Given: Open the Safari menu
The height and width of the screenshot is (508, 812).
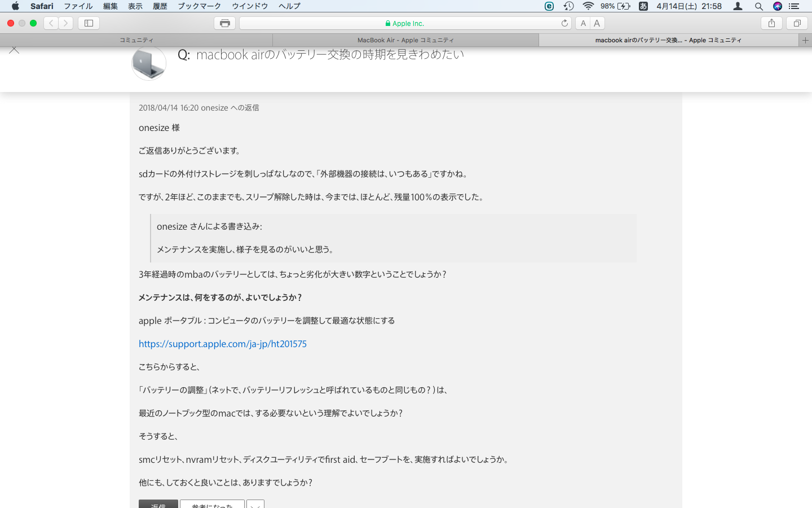Looking at the screenshot, I should coord(42,6).
